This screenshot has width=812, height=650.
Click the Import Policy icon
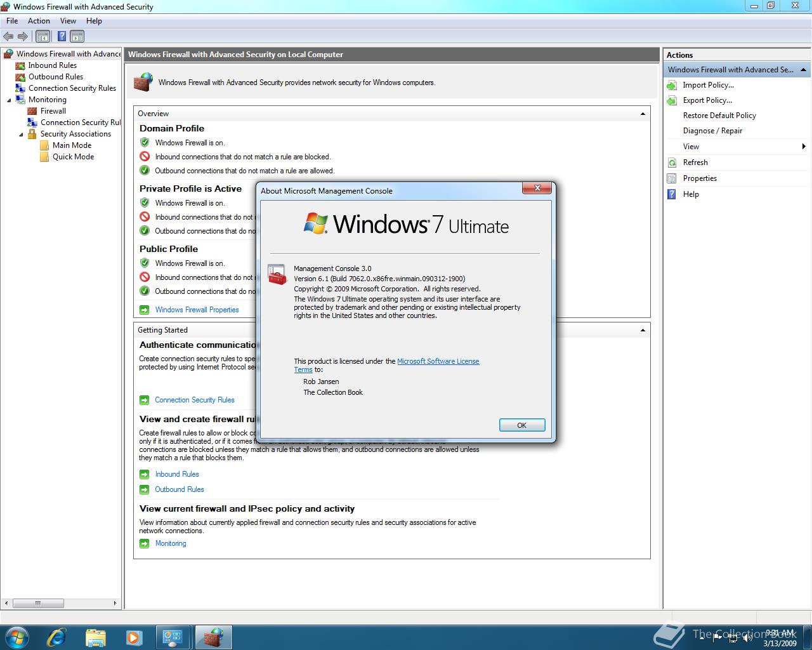point(672,85)
